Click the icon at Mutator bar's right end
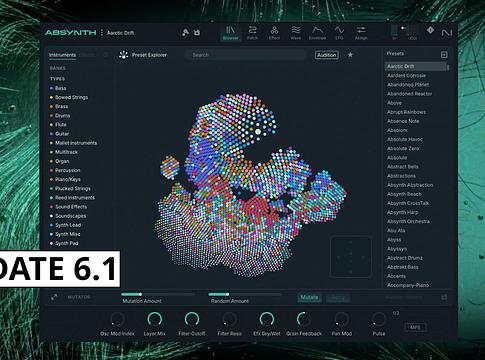This screenshot has width=485, height=360. coord(444,297)
